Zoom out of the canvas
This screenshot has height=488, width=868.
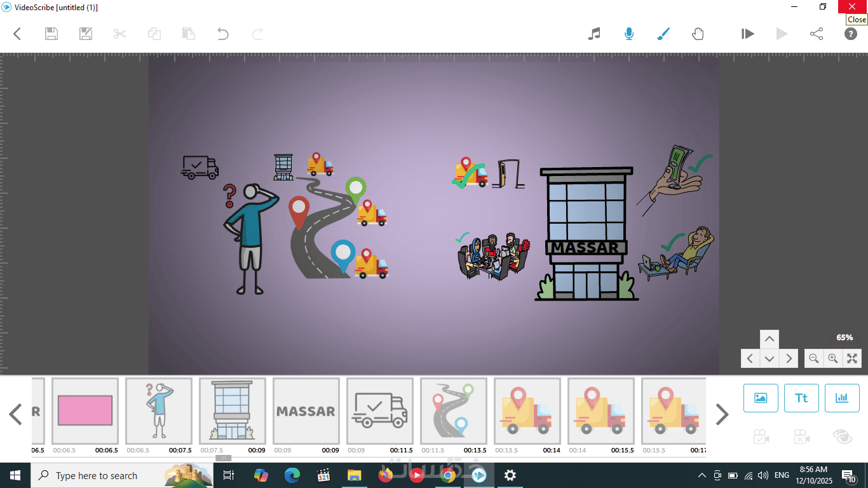tap(813, 358)
